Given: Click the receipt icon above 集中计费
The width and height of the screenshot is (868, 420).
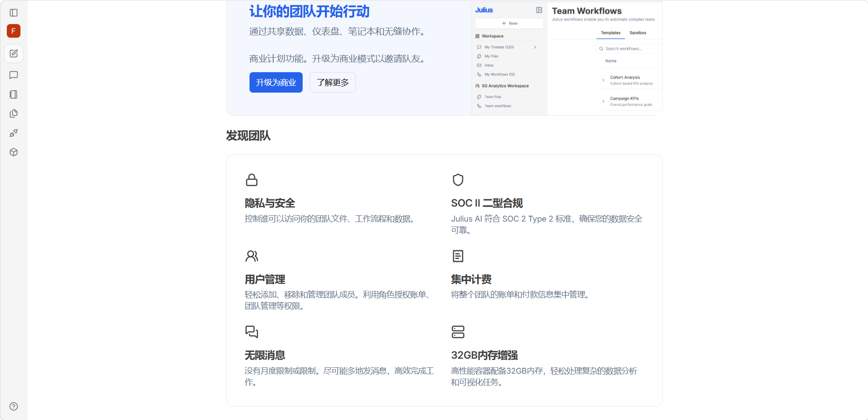Looking at the screenshot, I should pyautogui.click(x=458, y=256).
